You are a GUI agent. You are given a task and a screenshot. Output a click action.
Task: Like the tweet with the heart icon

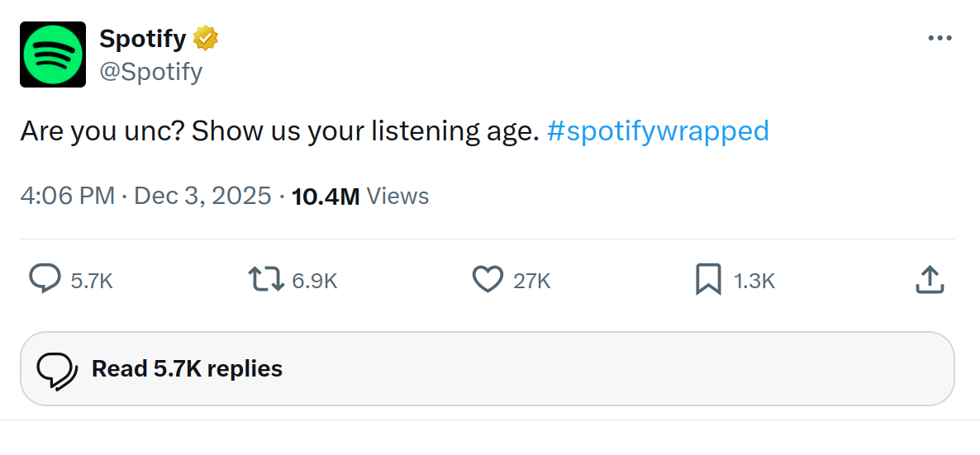(488, 280)
